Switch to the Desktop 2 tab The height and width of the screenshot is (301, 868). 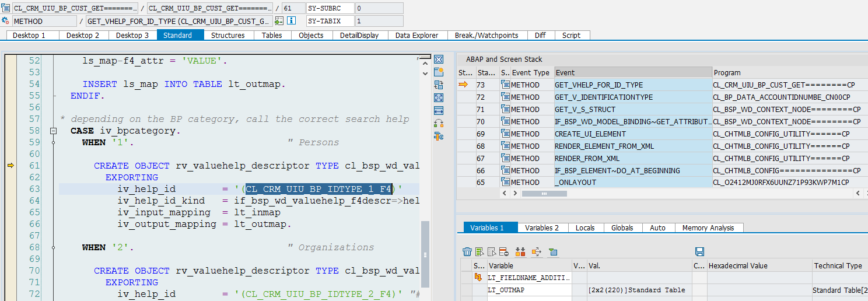[x=83, y=35]
